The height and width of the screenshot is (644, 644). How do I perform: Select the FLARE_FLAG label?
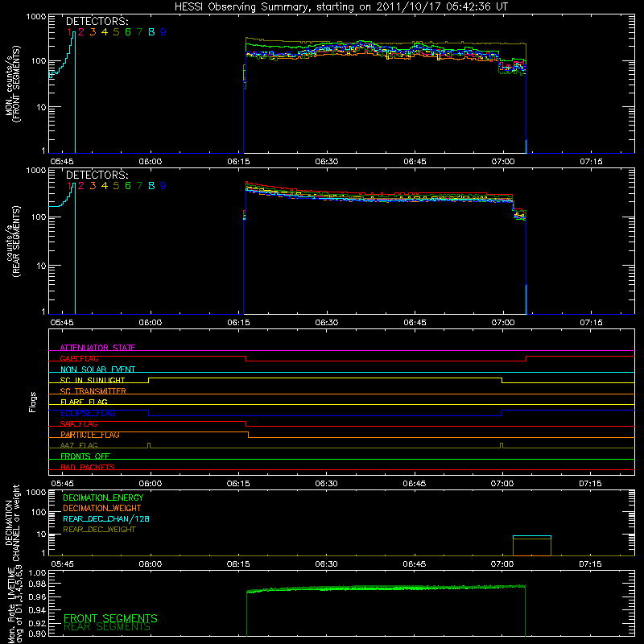click(84, 402)
